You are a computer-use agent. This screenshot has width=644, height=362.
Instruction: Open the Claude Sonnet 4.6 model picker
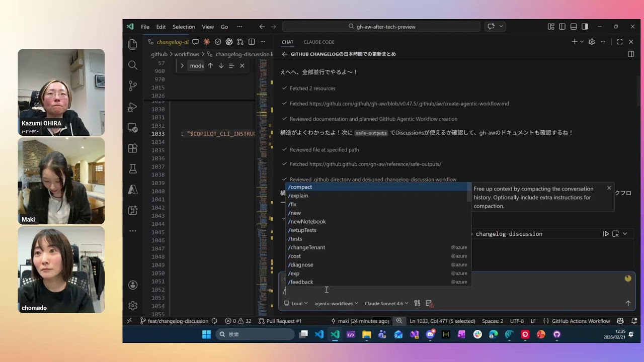coord(386,303)
